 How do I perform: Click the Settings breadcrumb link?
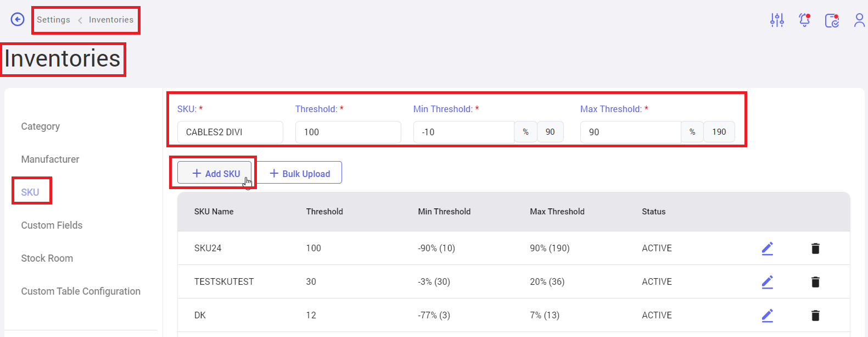click(53, 20)
